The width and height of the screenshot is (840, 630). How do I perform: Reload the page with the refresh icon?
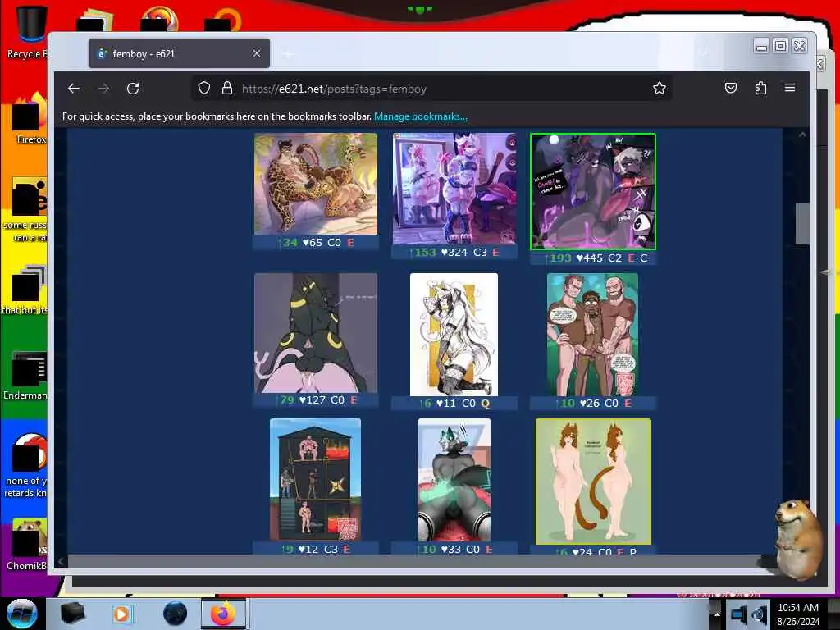pos(133,89)
